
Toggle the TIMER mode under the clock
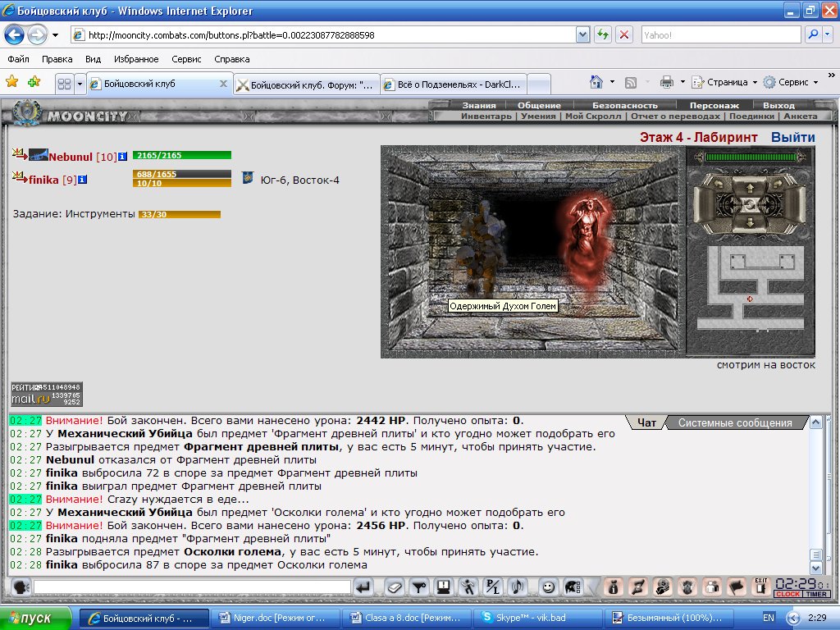(x=816, y=594)
